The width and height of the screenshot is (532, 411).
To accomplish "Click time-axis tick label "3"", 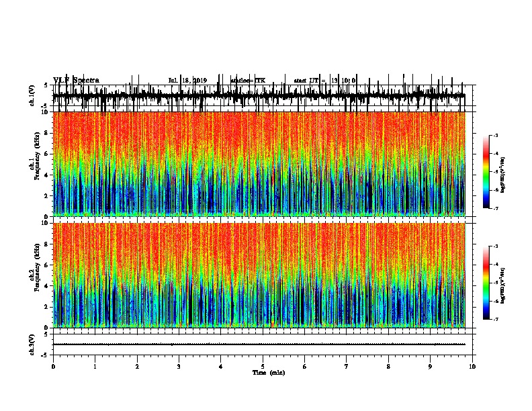I will [179, 367].
